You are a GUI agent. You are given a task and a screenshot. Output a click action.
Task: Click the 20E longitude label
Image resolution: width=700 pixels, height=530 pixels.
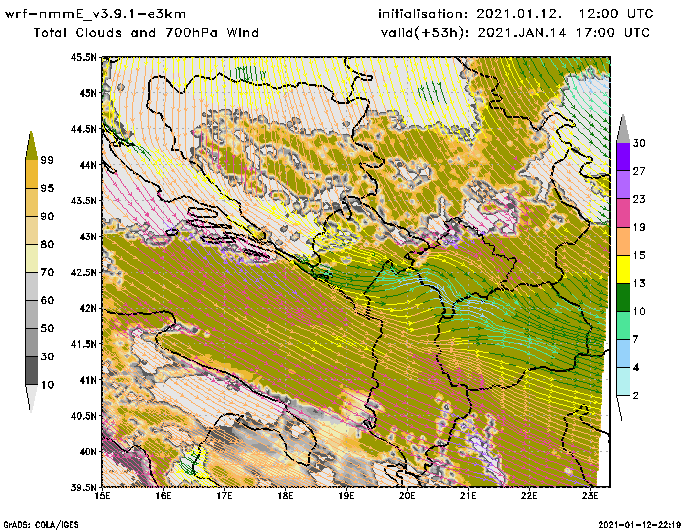407,496
